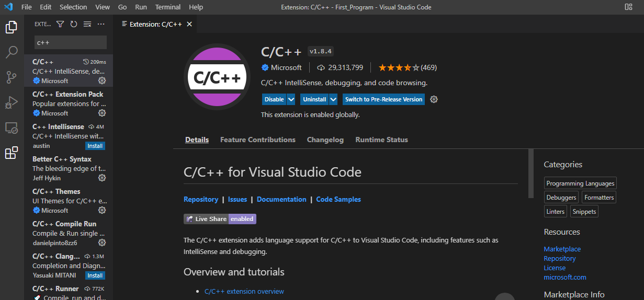Click the filter extensions funnel icon

click(x=60, y=24)
